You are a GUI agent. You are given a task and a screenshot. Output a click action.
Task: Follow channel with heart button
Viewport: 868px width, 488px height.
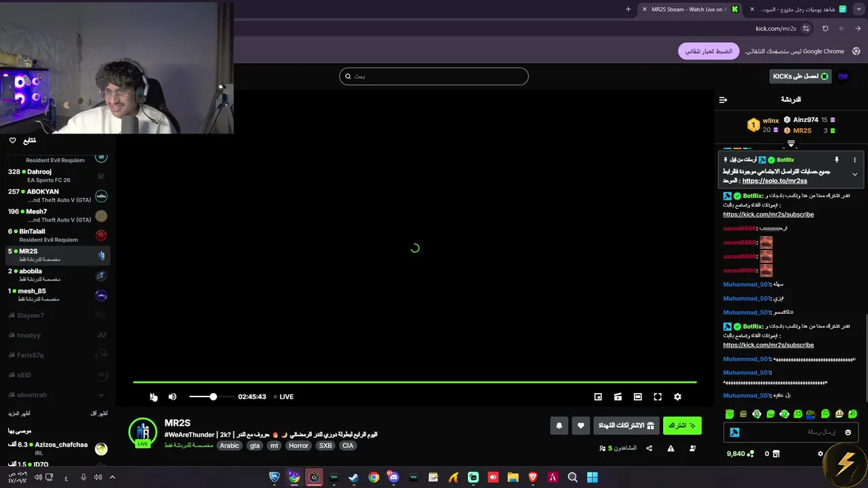point(580,426)
